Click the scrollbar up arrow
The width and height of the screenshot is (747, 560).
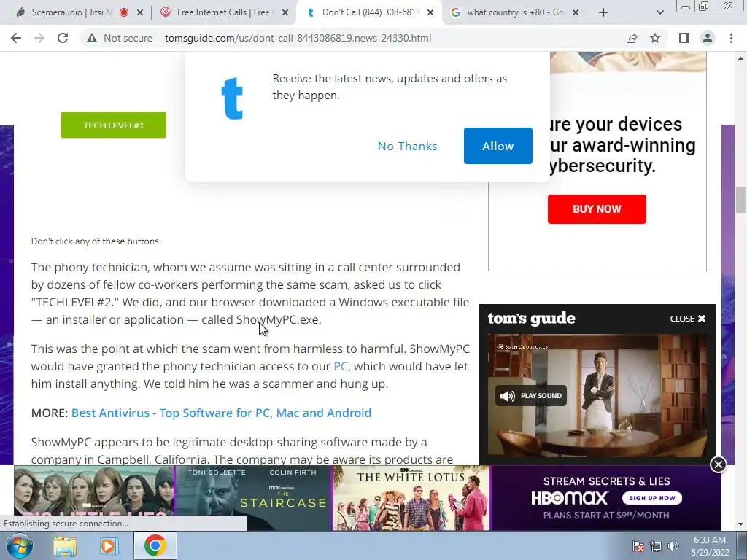[740, 58]
